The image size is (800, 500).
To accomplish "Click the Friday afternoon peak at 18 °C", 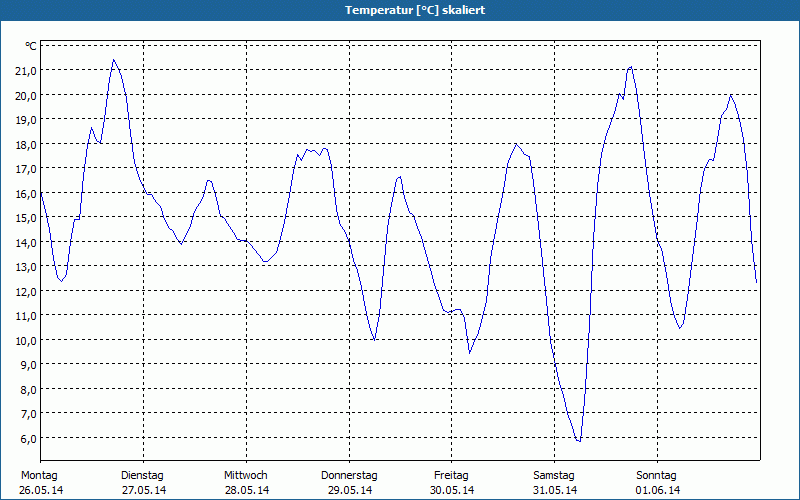I will point(516,144).
